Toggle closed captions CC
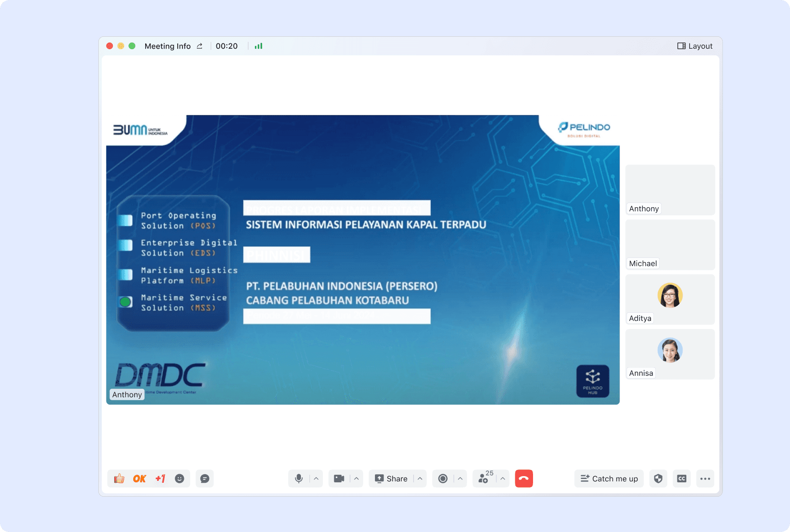 click(x=682, y=479)
